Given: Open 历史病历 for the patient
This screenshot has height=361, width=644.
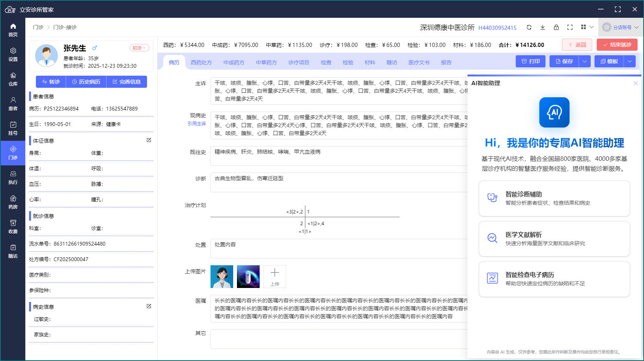Looking at the screenshot, I should [x=86, y=82].
